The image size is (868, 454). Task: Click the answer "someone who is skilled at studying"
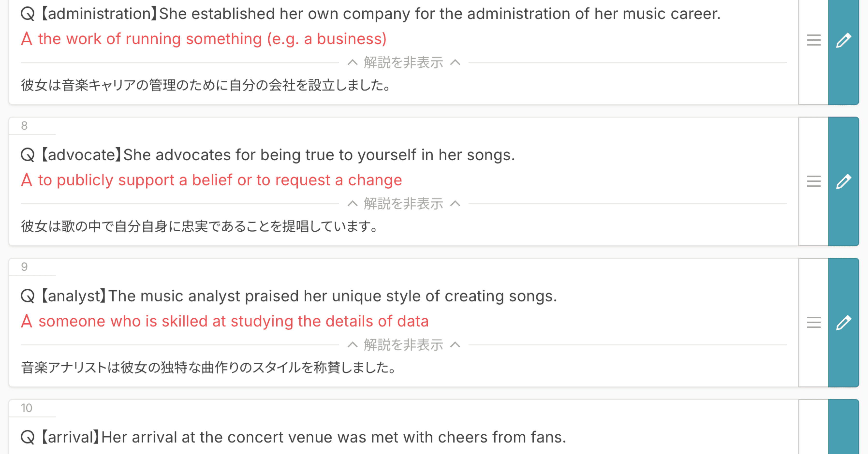click(233, 321)
